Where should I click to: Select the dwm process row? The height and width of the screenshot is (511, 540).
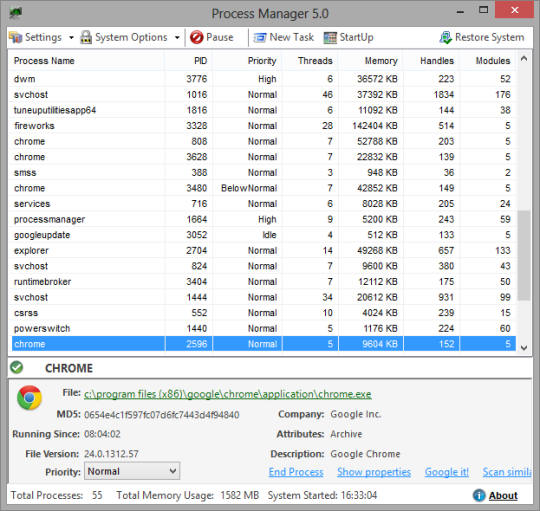point(263,79)
